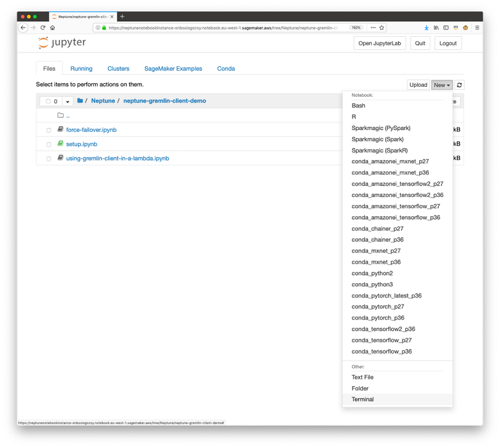
Task: Expand the selection dropdown caret next to 0
Action: click(67, 101)
